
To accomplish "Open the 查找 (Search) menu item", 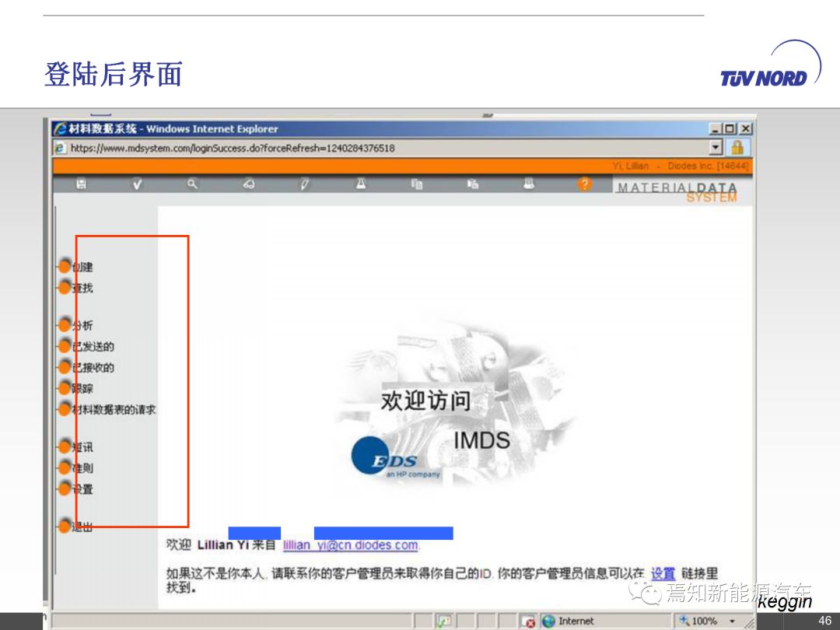I will coord(82,288).
